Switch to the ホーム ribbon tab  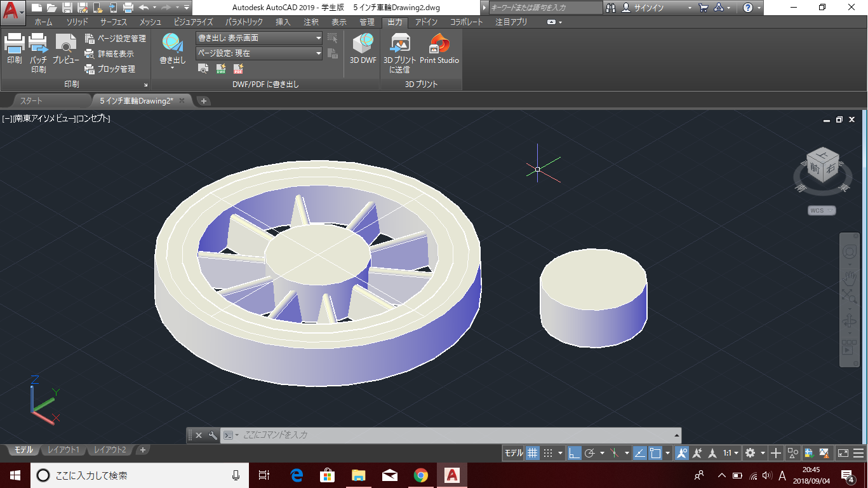[x=43, y=22]
